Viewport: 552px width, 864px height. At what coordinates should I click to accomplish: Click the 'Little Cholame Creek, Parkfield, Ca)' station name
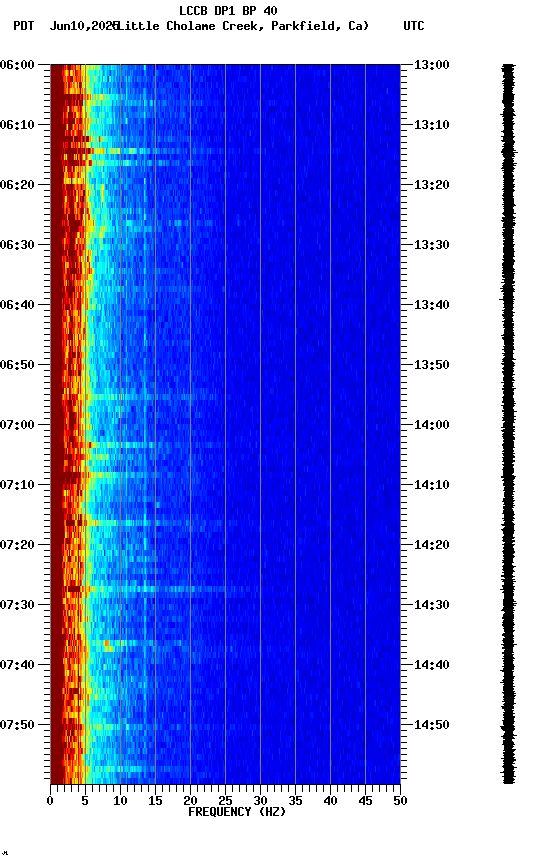pos(242,26)
